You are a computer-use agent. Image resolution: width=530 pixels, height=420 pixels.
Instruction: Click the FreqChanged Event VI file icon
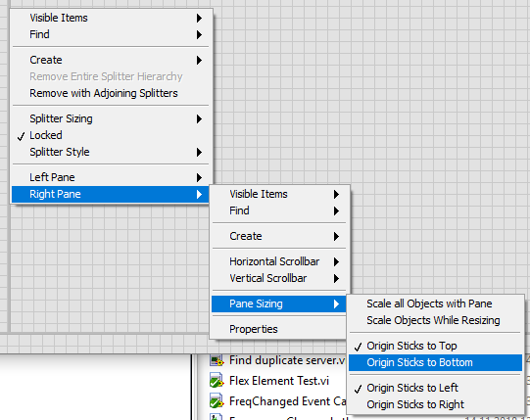point(217,401)
